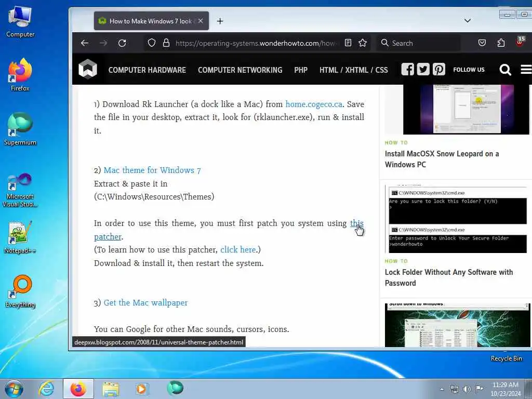The image size is (532, 399).
Task: Click network tray icon
Action: (454, 389)
